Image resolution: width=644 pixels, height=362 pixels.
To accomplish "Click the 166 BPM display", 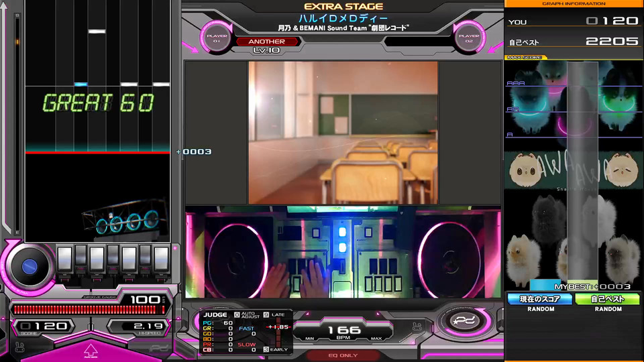I will point(343,330).
